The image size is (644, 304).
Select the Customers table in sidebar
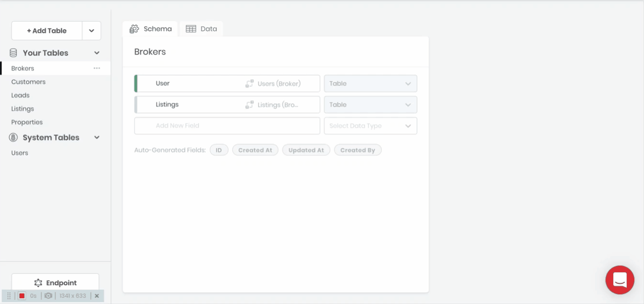coord(28,82)
